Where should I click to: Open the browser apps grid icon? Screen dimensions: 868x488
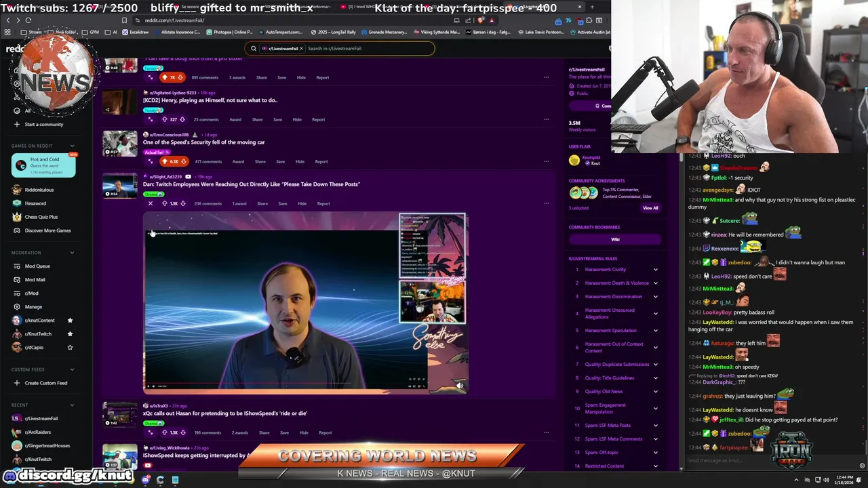click(7, 32)
